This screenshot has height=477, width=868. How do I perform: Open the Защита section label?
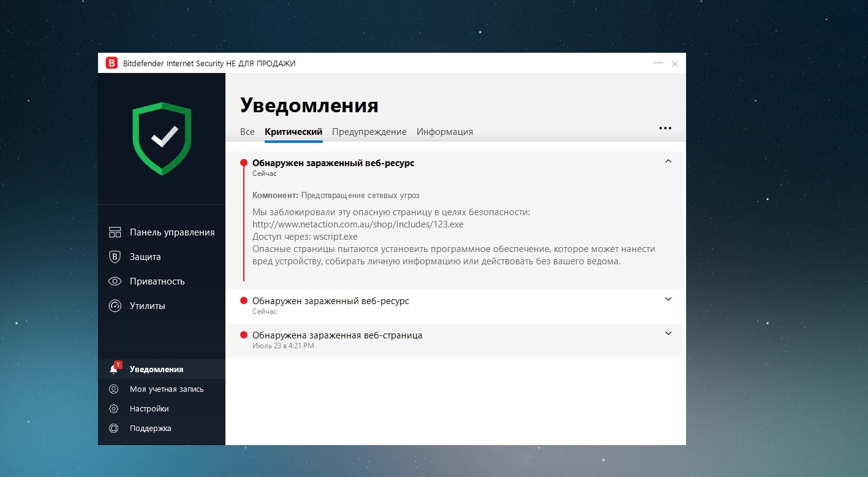pyautogui.click(x=145, y=257)
